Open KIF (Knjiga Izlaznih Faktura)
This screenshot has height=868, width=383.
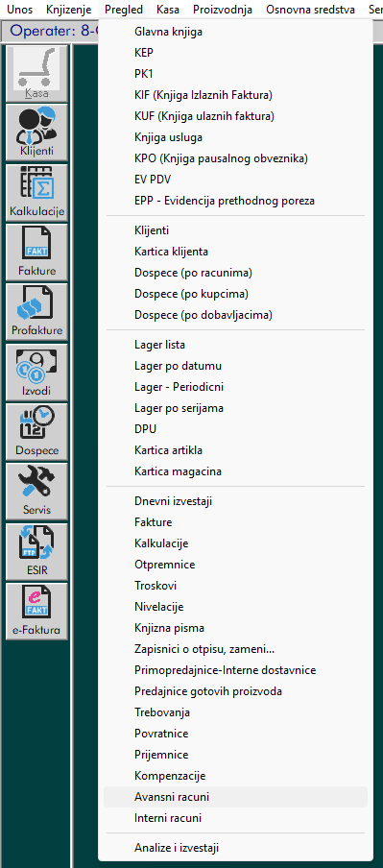coord(235,95)
